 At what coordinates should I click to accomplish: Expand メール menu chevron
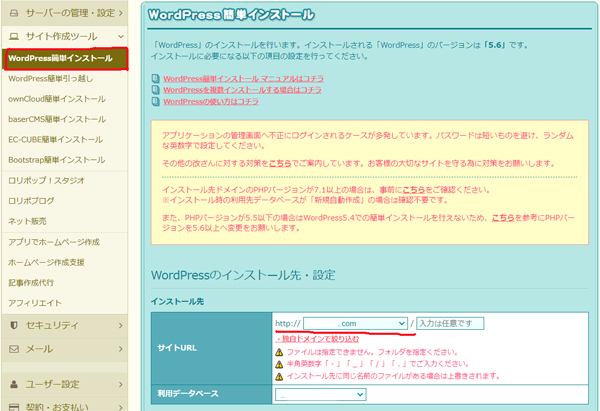click(121, 349)
